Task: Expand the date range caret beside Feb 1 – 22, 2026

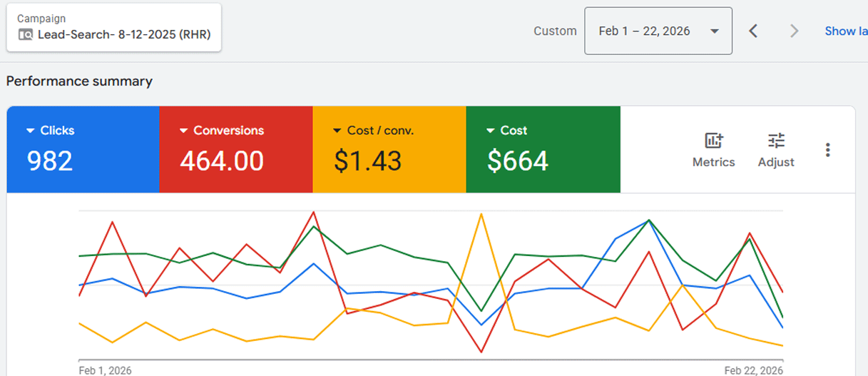Action: [714, 31]
